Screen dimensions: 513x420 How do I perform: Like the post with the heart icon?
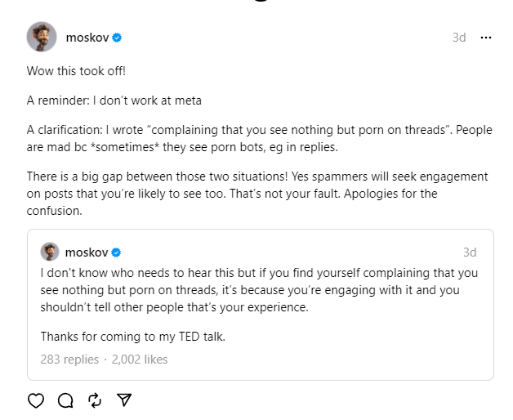click(36, 400)
